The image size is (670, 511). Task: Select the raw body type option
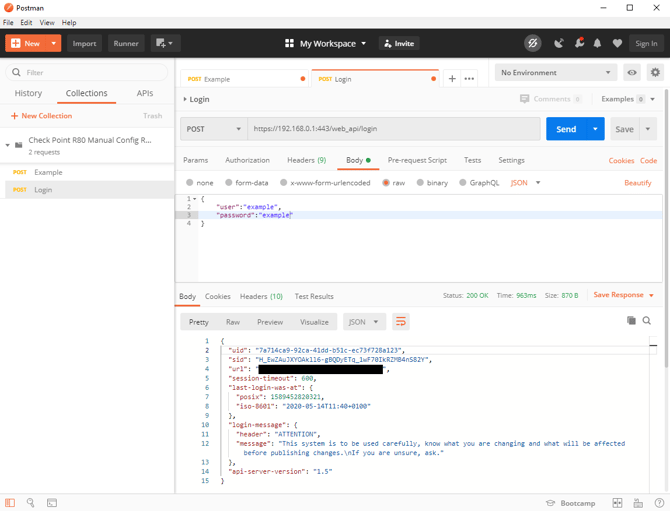click(x=386, y=183)
